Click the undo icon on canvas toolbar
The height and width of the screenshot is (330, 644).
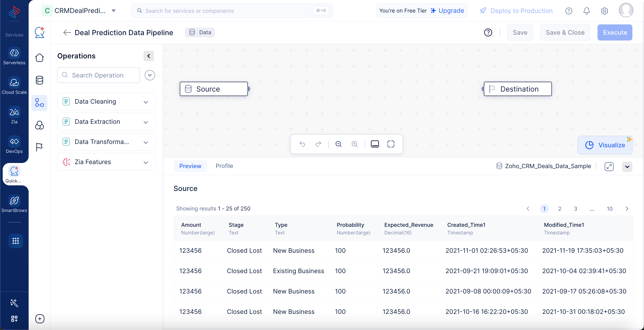(302, 144)
